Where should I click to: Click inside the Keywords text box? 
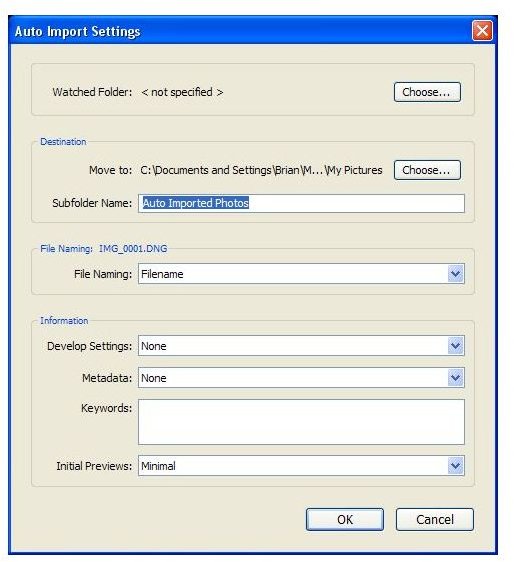(x=301, y=422)
